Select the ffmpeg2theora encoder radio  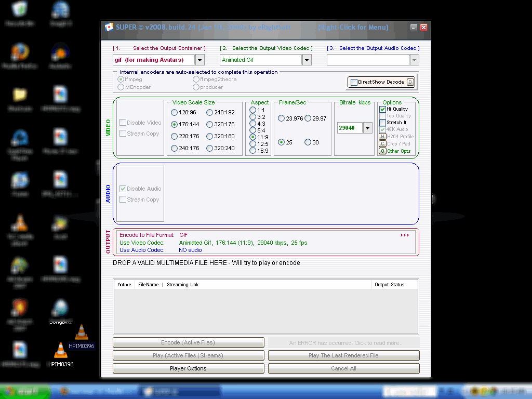pos(196,79)
